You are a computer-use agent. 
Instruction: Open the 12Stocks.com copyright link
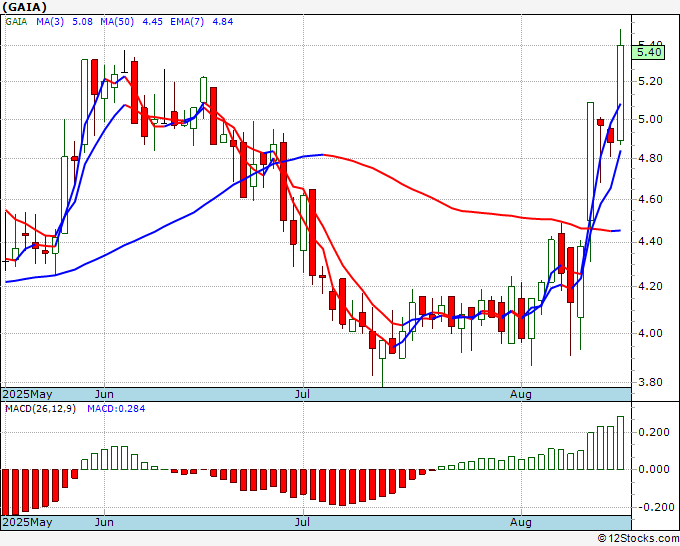638,539
